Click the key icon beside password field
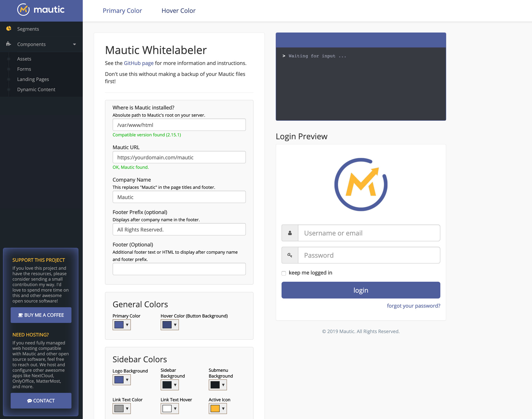Viewport: 532px width, 419px height. coord(290,255)
